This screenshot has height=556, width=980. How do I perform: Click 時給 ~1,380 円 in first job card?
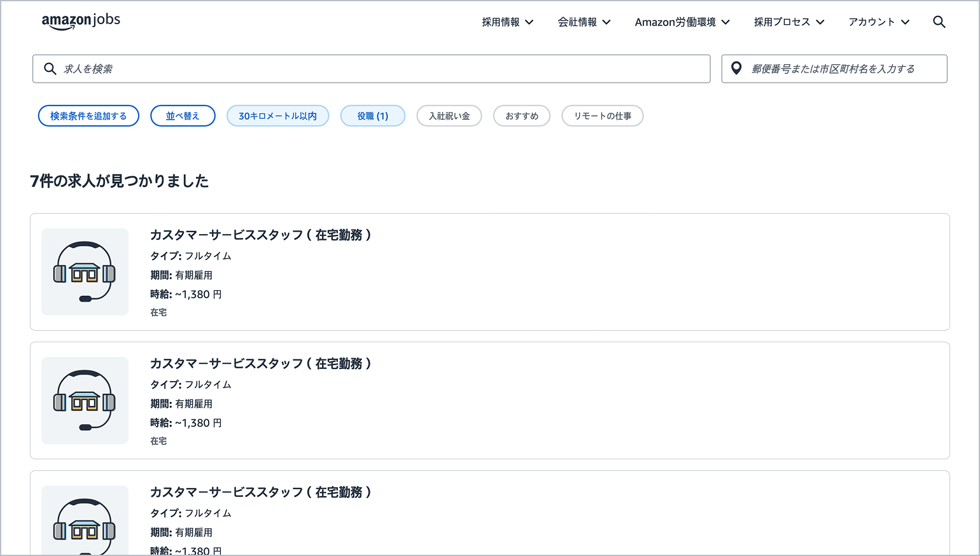pos(186,294)
